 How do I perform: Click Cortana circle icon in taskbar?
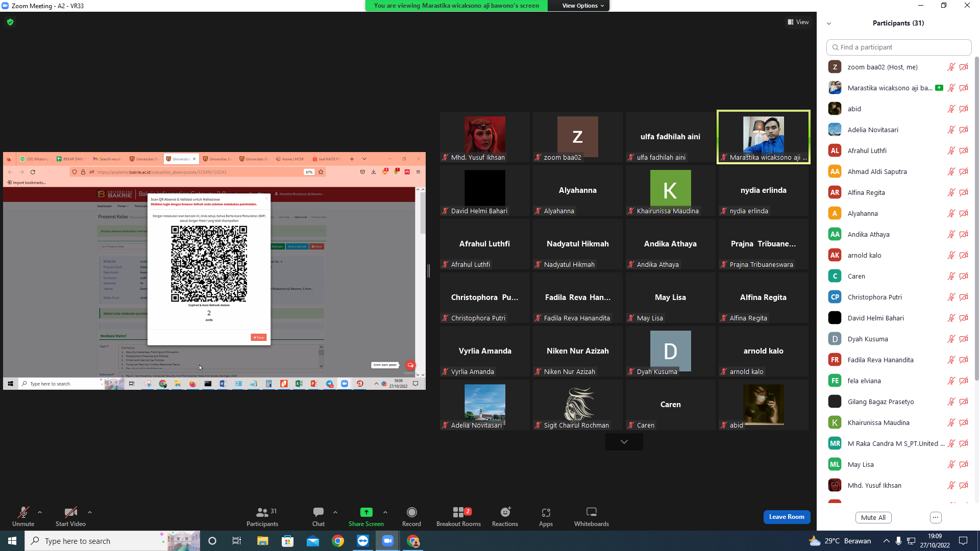(x=212, y=541)
